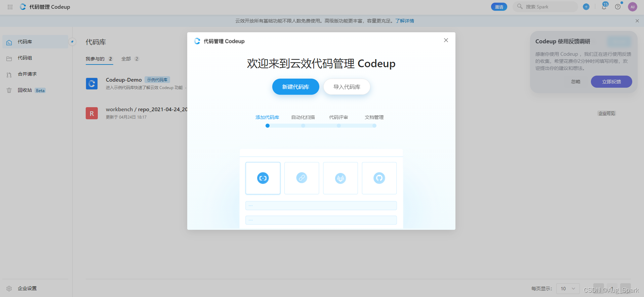Viewport: 644px width, 297px height.
Task: Click the first progress dot under 添加代码库
Action: [x=268, y=126]
